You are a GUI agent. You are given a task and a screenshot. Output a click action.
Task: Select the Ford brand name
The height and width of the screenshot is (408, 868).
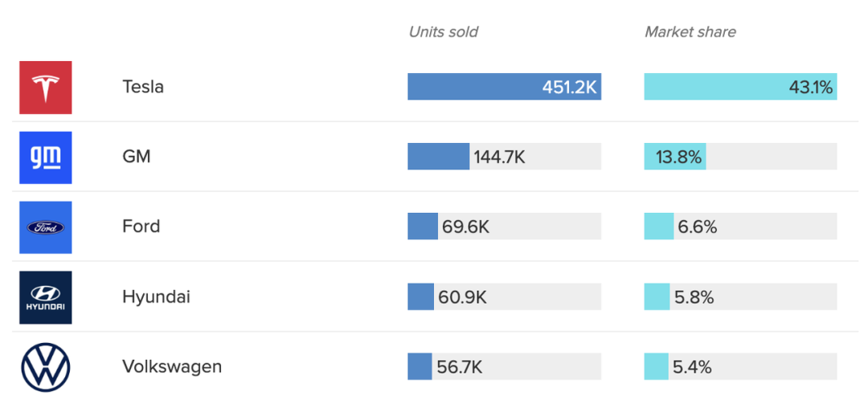point(141,226)
